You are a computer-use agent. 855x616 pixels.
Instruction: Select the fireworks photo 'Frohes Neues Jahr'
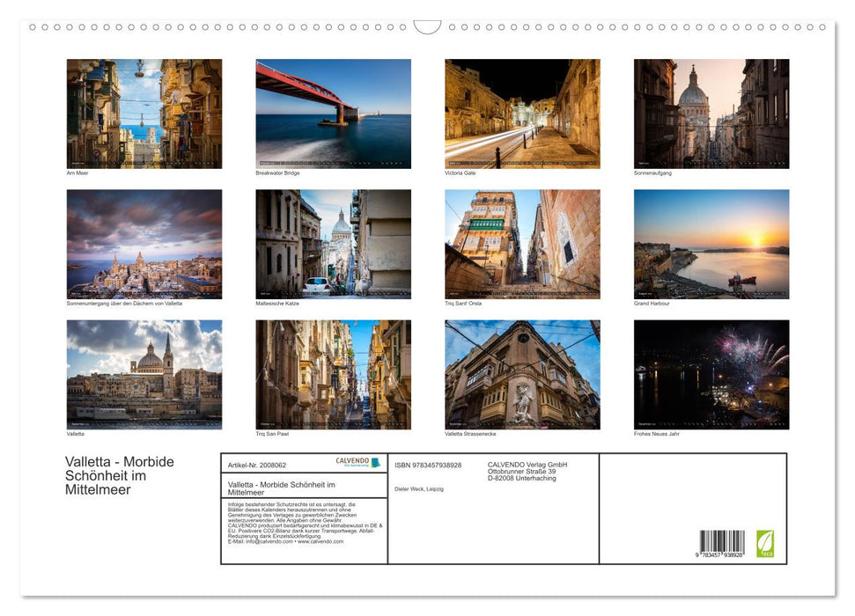711,375
